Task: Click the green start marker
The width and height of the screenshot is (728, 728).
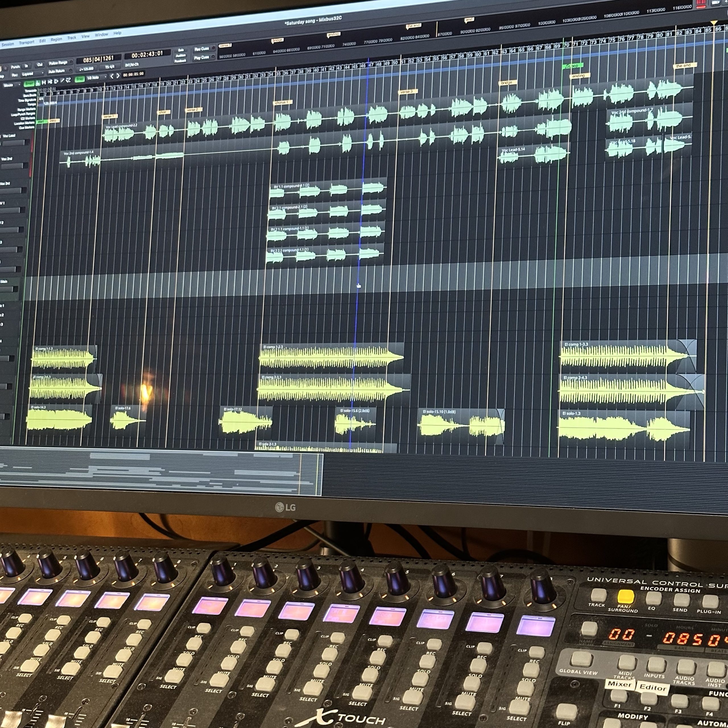Action: pyautogui.click(x=42, y=122)
